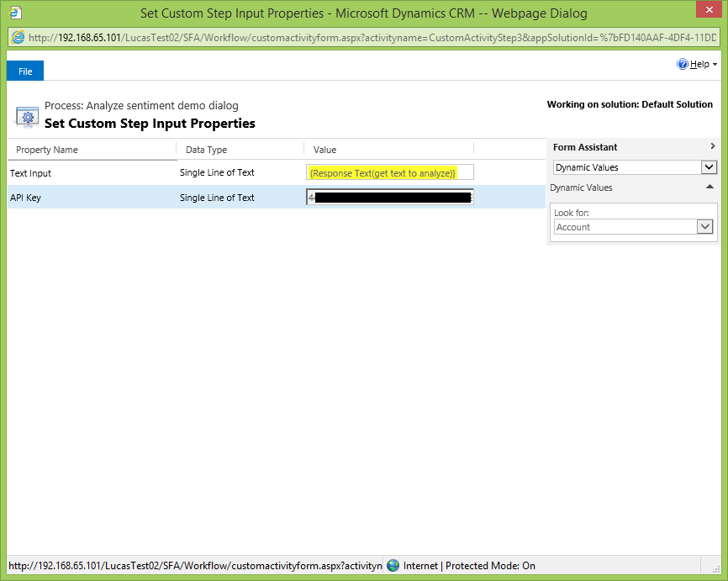Click the 'Protected Mode: On' status text
This screenshot has height=581, width=728.
490,566
